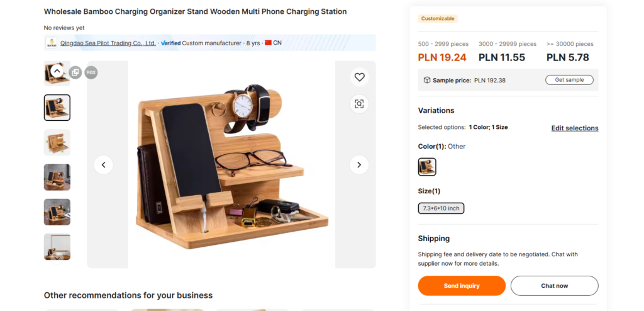Click the photos gallery icon above image

(x=75, y=72)
